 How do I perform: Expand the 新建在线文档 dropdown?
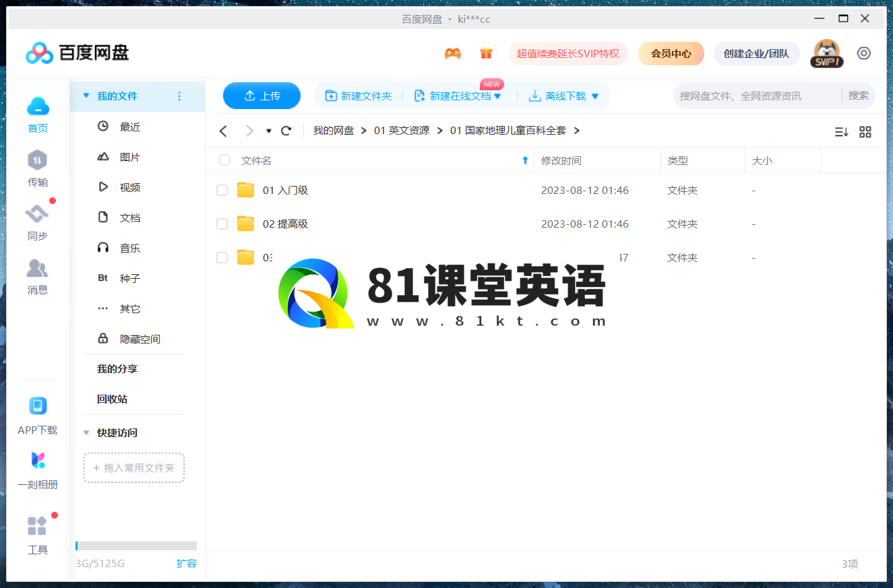pyautogui.click(x=497, y=96)
